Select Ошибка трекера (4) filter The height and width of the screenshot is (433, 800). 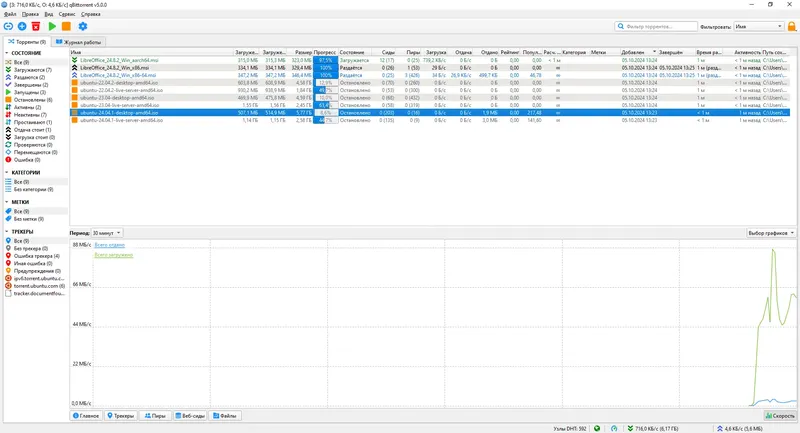click(x=36, y=256)
